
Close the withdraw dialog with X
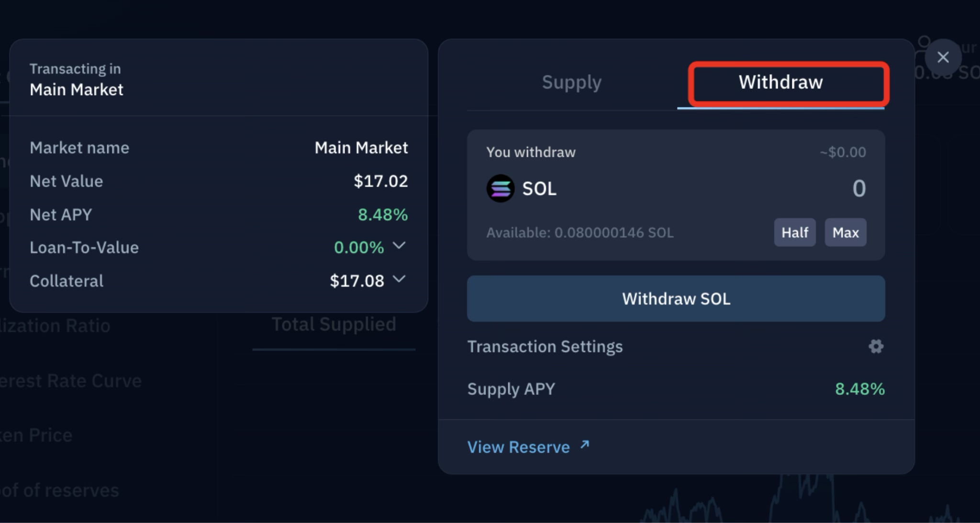click(943, 57)
